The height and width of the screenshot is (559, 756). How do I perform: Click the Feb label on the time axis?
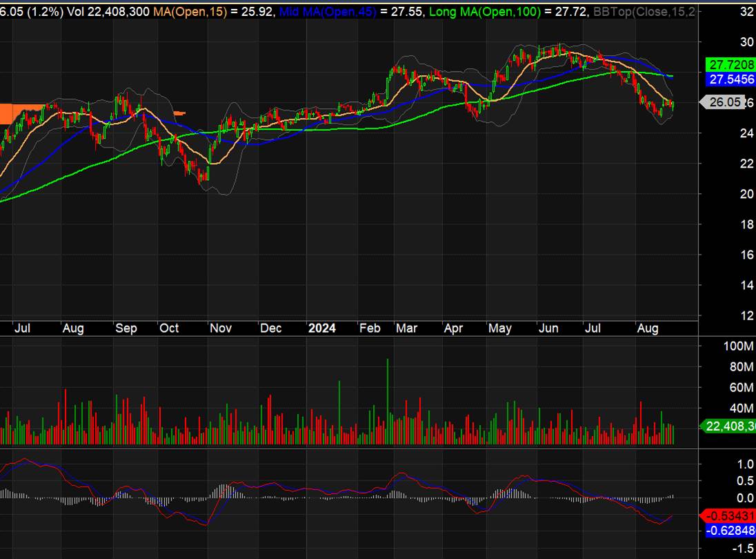pyautogui.click(x=370, y=328)
